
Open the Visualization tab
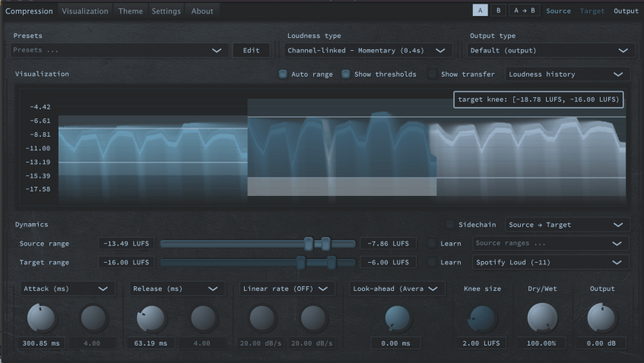[x=85, y=11]
